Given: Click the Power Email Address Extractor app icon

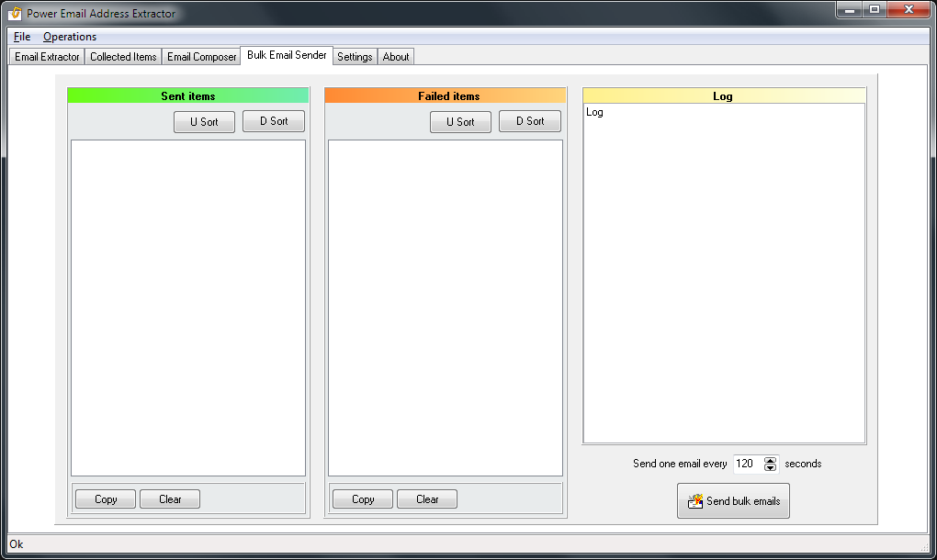Looking at the screenshot, I should tap(15, 13).
